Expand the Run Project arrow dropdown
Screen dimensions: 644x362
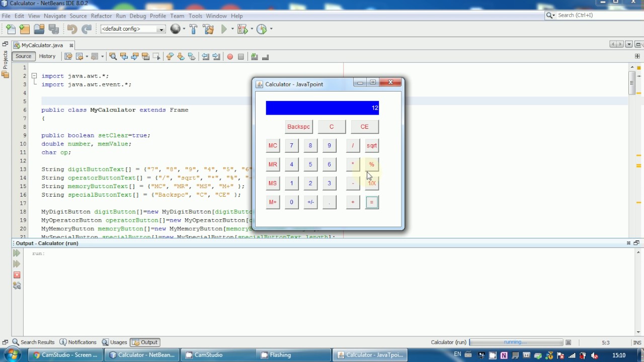232,29
